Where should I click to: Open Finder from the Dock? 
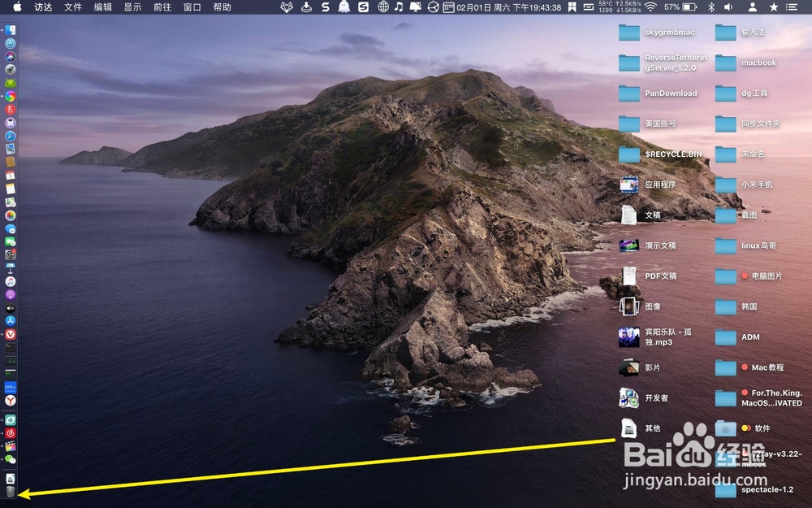click(11, 31)
